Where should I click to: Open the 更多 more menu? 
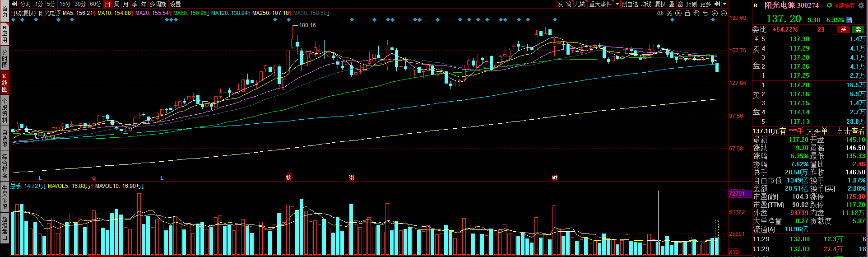click(x=706, y=4)
